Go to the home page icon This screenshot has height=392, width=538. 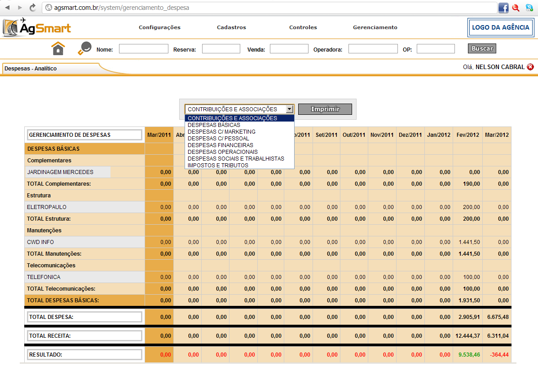click(58, 48)
